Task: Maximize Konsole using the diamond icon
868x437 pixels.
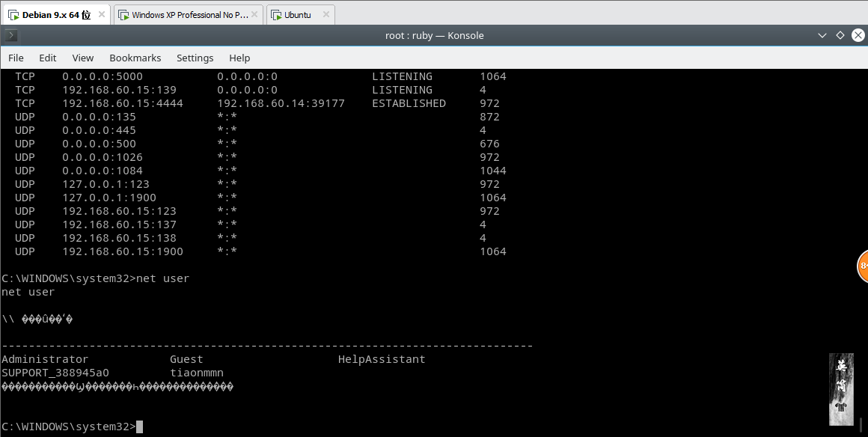Action: point(840,35)
